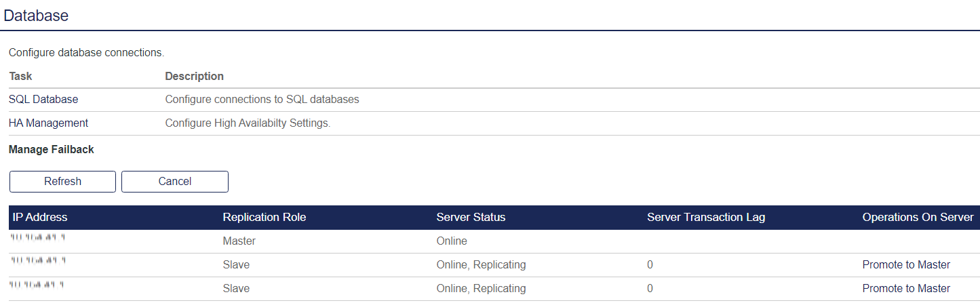Click the Task column header

pos(20,76)
